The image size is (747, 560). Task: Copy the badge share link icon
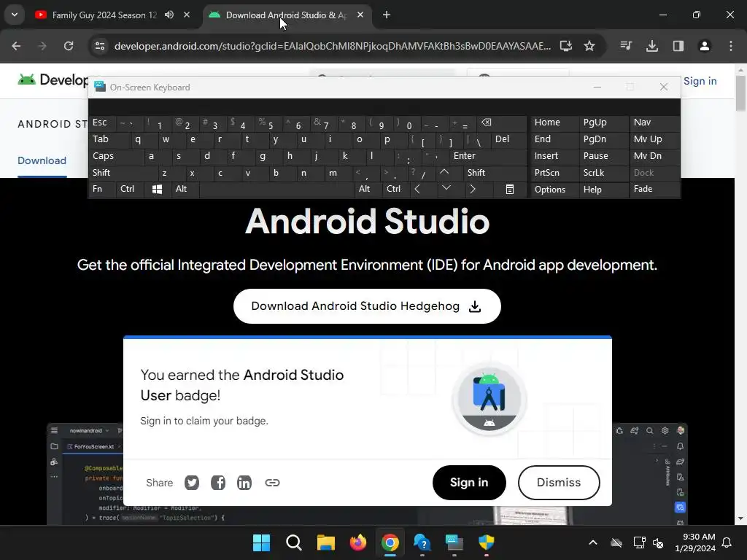(x=272, y=483)
